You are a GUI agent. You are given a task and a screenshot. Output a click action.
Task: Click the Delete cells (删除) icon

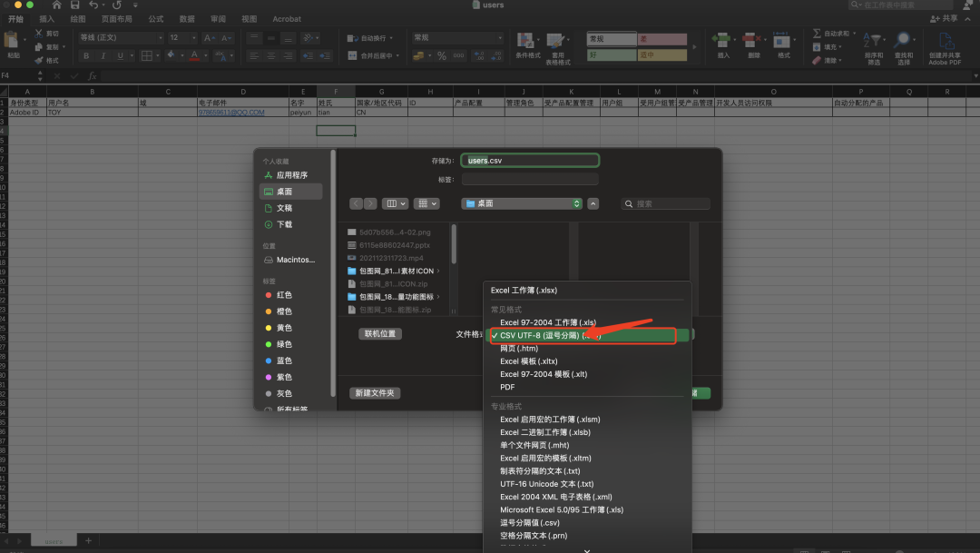pos(751,41)
